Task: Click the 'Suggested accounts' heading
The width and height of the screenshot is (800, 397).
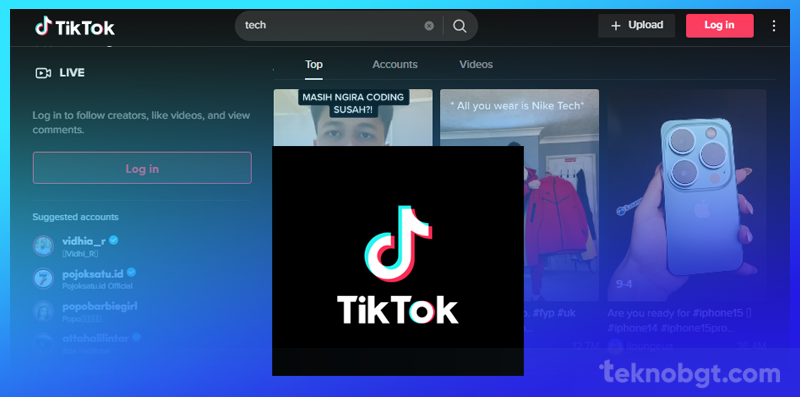Action: (76, 217)
